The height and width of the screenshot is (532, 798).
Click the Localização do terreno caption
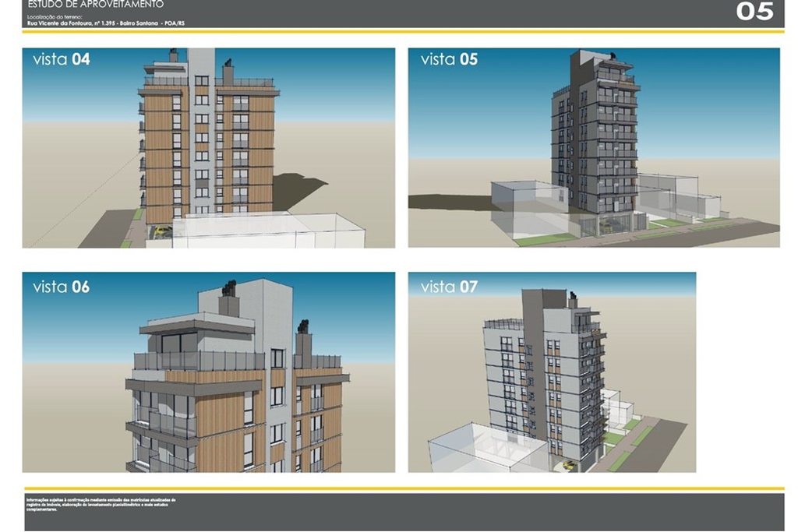tap(55, 16)
